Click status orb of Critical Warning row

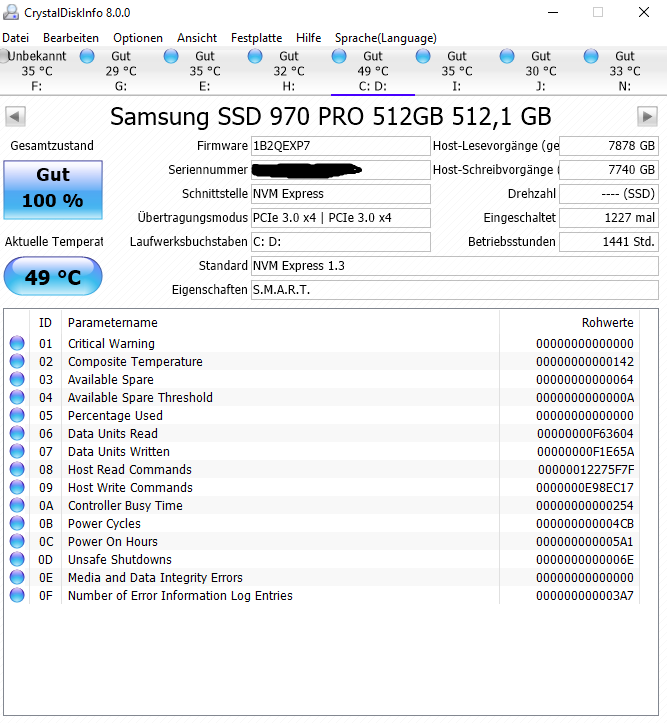coord(17,343)
